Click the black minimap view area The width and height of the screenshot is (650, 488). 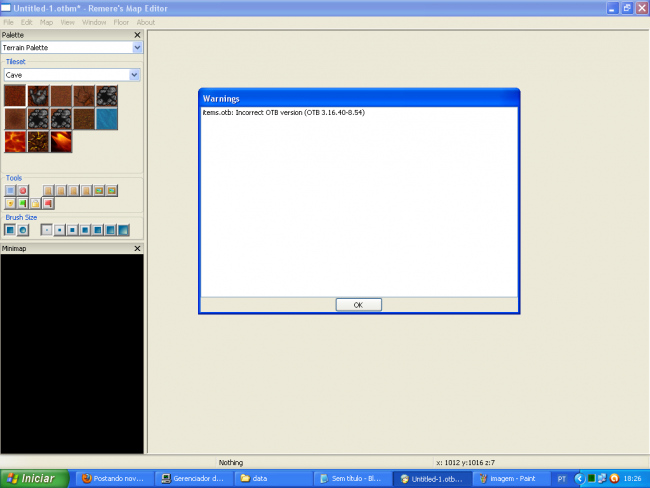(x=71, y=350)
